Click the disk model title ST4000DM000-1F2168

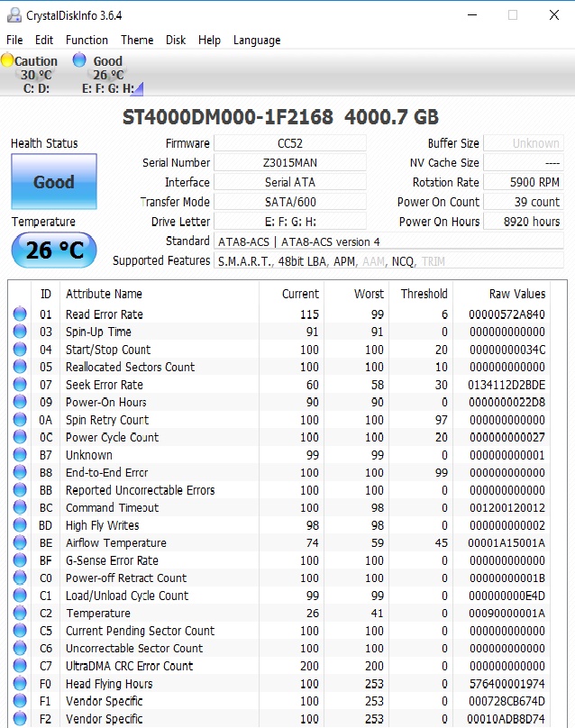tap(228, 117)
